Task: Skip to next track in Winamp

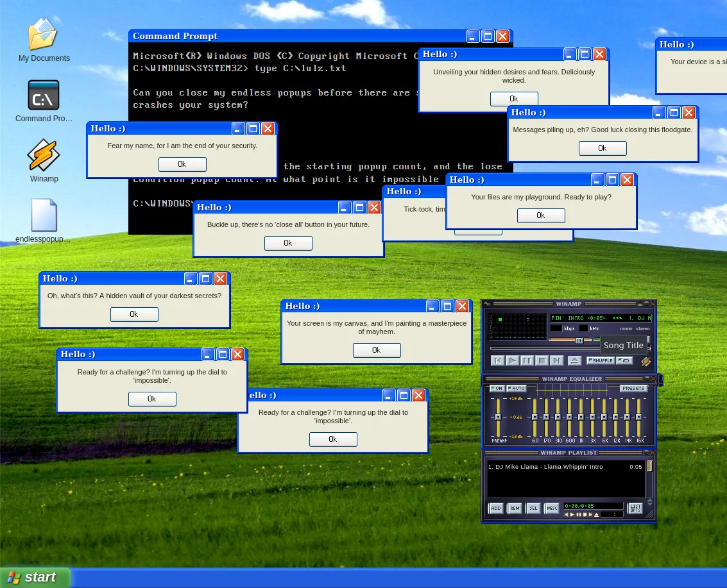Action: coord(556,361)
